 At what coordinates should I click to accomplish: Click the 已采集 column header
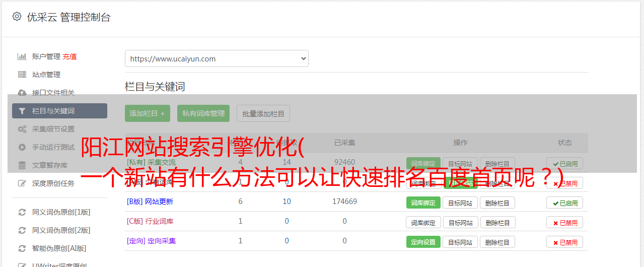click(344, 143)
